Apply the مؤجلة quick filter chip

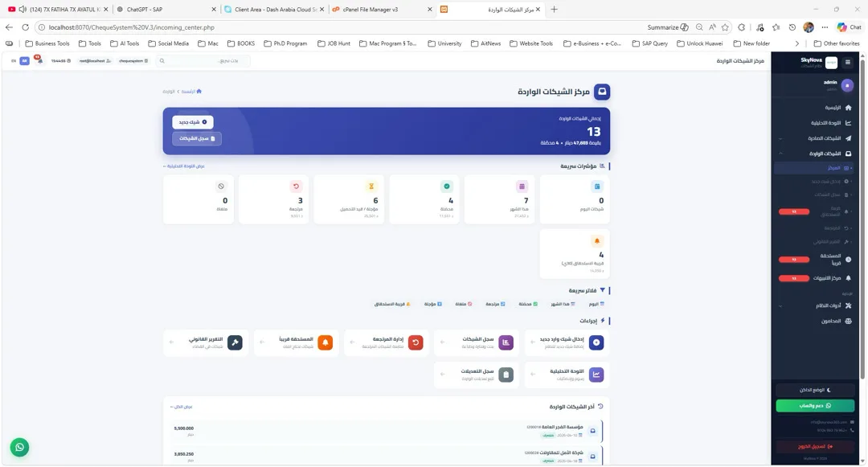(x=433, y=304)
